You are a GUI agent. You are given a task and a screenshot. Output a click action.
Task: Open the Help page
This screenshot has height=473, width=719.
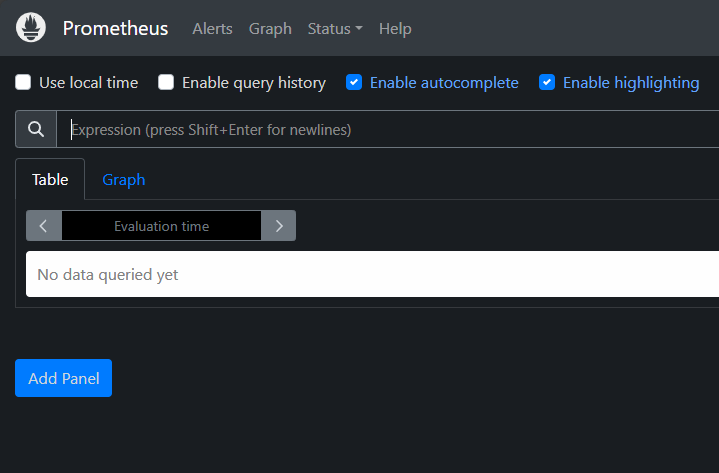pyautogui.click(x=395, y=28)
